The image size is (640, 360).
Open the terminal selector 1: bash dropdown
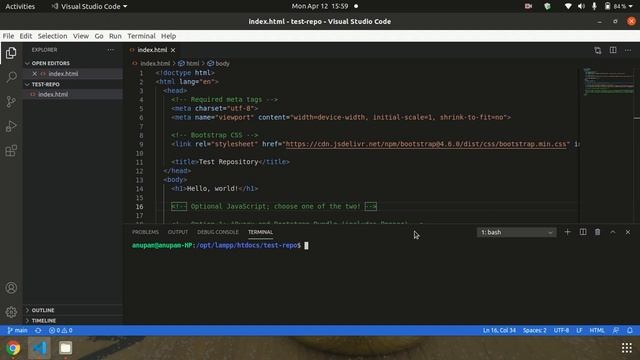(x=516, y=232)
